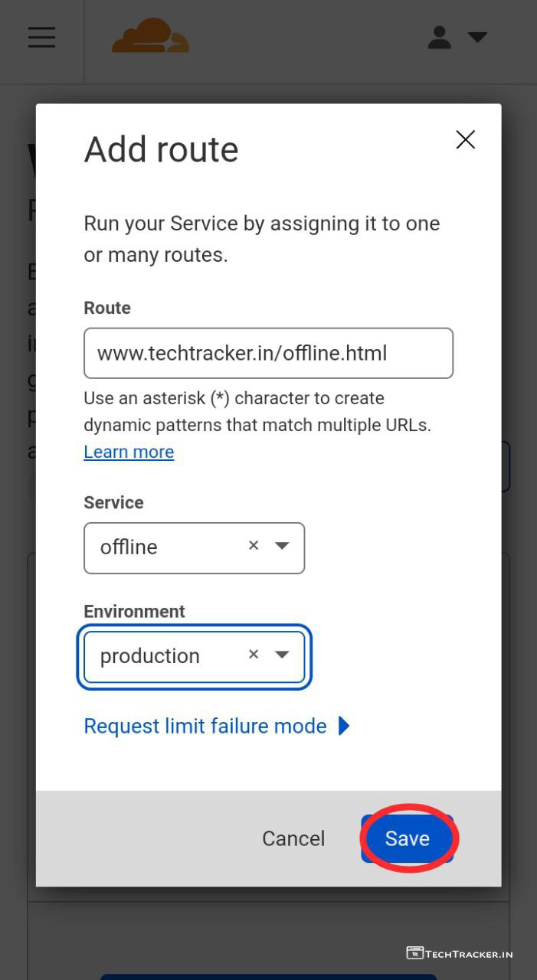Click the dark blue button below dialog
The height and width of the screenshot is (980, 537).
coord(268,976)
